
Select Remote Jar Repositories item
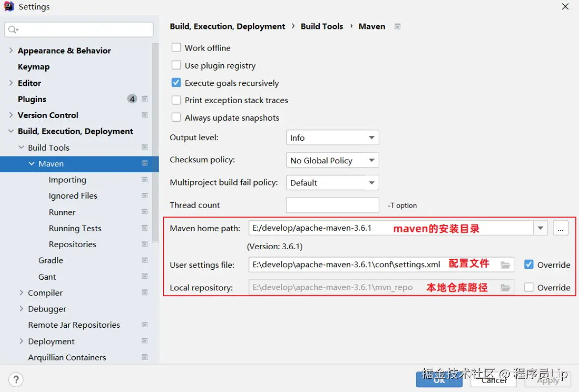click(74, 325)
